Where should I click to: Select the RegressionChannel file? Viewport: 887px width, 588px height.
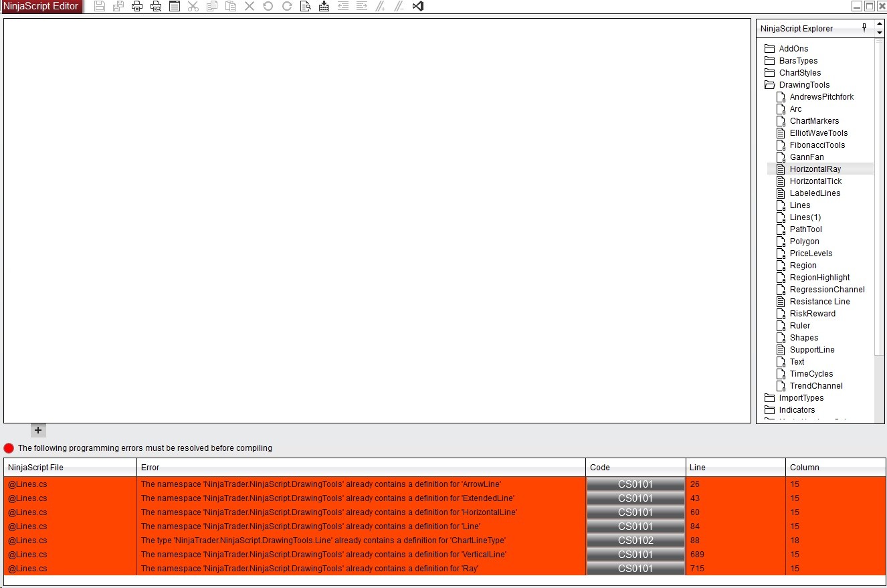tap(827, 290)
